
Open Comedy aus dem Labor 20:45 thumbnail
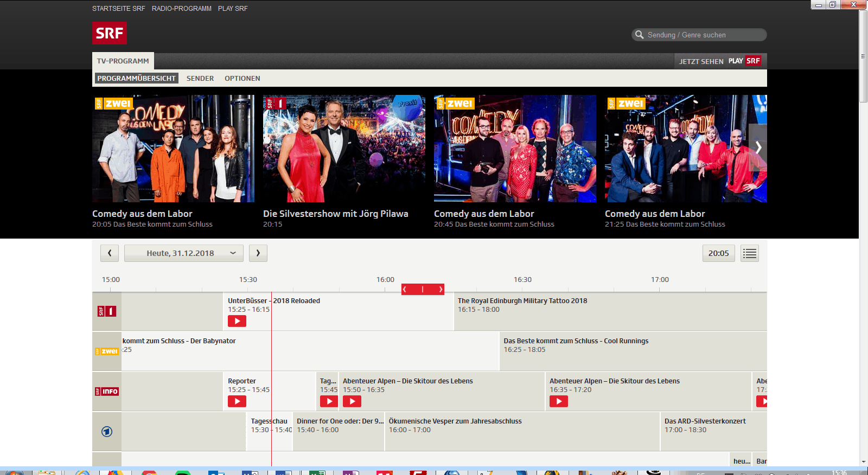pyautogui.click(x=515, y=149)
